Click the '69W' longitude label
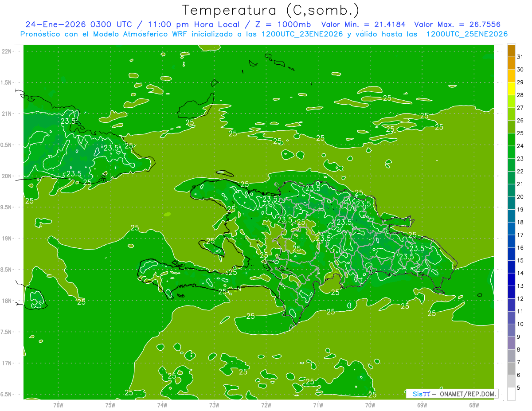This screenshot has height=411, width=532. click(422, 405)
